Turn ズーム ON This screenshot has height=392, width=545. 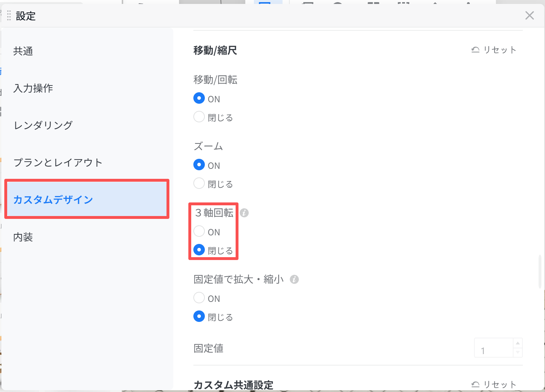[199, 165]
